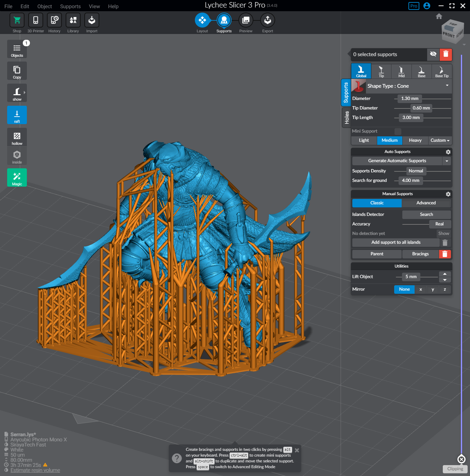Click the raft tool icon

pyautogui.click(x=17, y=115)
